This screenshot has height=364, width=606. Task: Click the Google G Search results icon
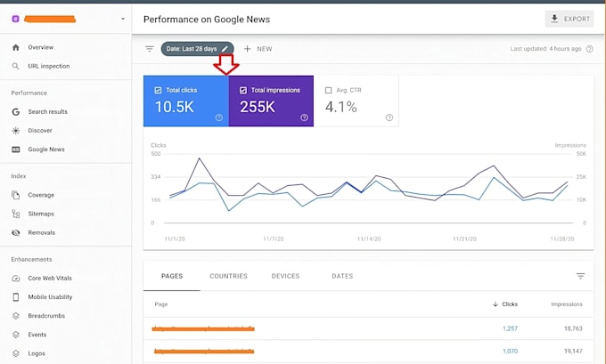(15, 112)
